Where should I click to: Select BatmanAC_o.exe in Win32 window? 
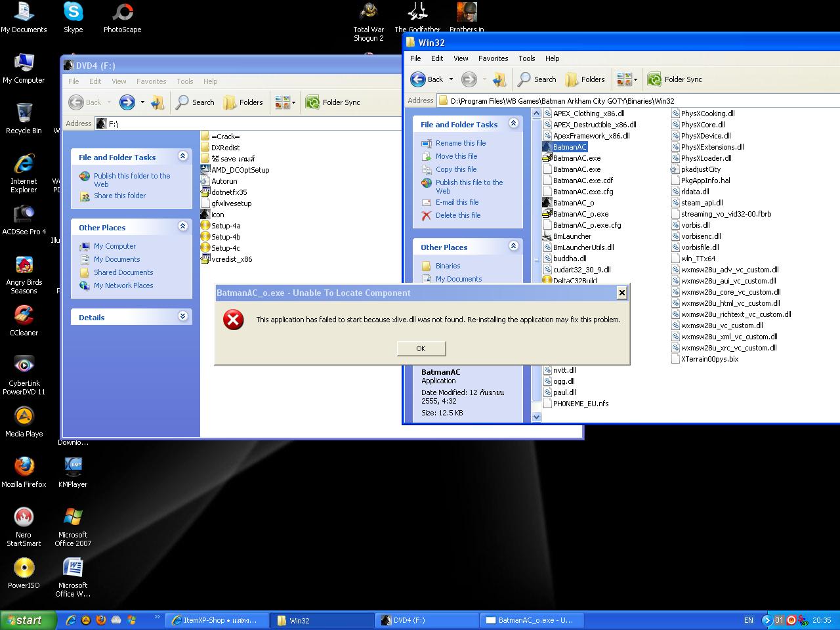pos(580,214)
